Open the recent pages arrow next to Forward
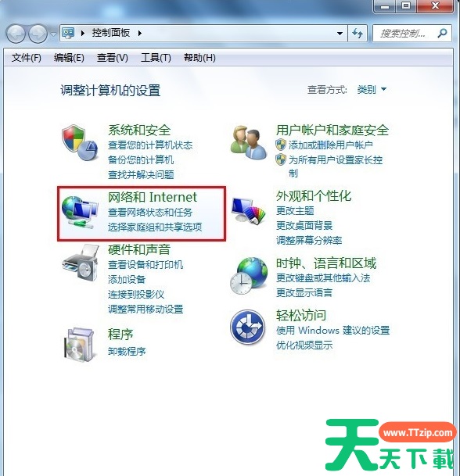This screenshot has height=476, width=460. point(53,34)
